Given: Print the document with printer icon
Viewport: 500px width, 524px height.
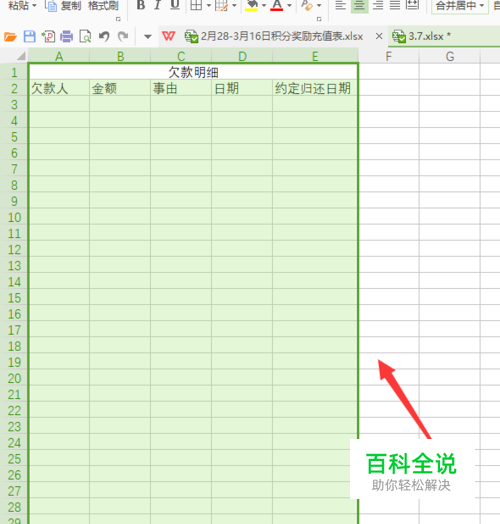Looking at the screenshot, I should pos(67,36).
